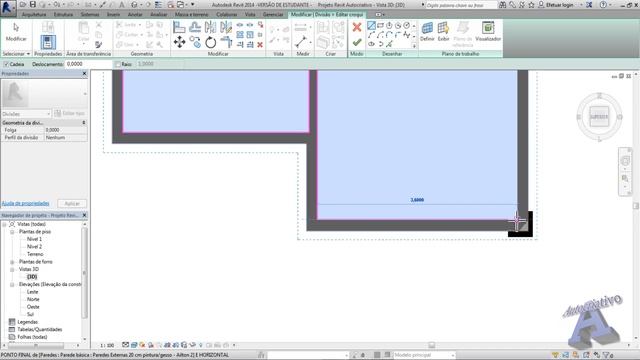Click the 1:100 view scale button
640x360 pixels.
click(107, 345)
